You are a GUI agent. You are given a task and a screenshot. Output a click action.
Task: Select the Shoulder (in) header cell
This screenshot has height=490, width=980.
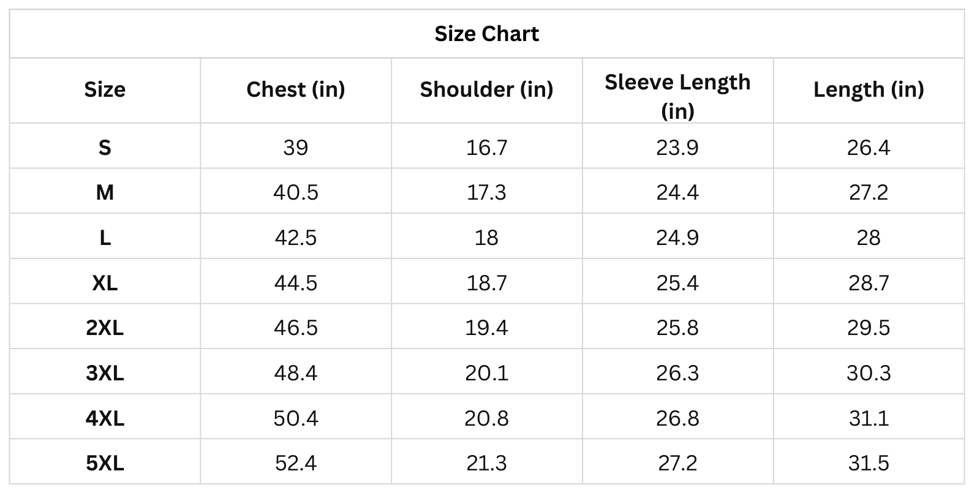(x=486, y=89)
